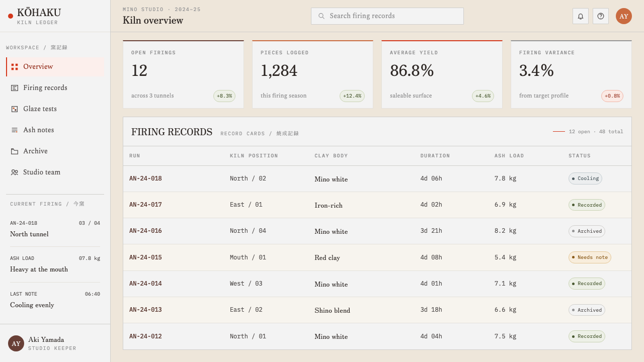Click the Needs note status badge
The height and width of the screenshot is (362, 644).
click(590, 257)
